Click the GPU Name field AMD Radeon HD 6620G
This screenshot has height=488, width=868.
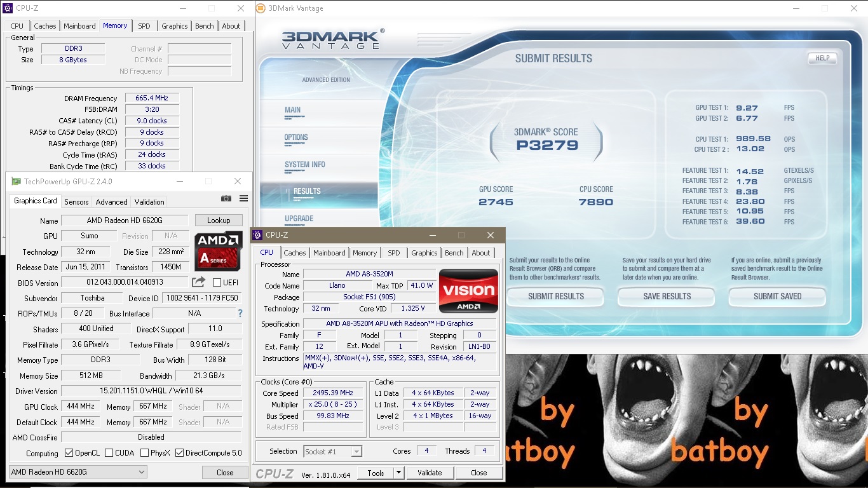(x=125, y=220)
